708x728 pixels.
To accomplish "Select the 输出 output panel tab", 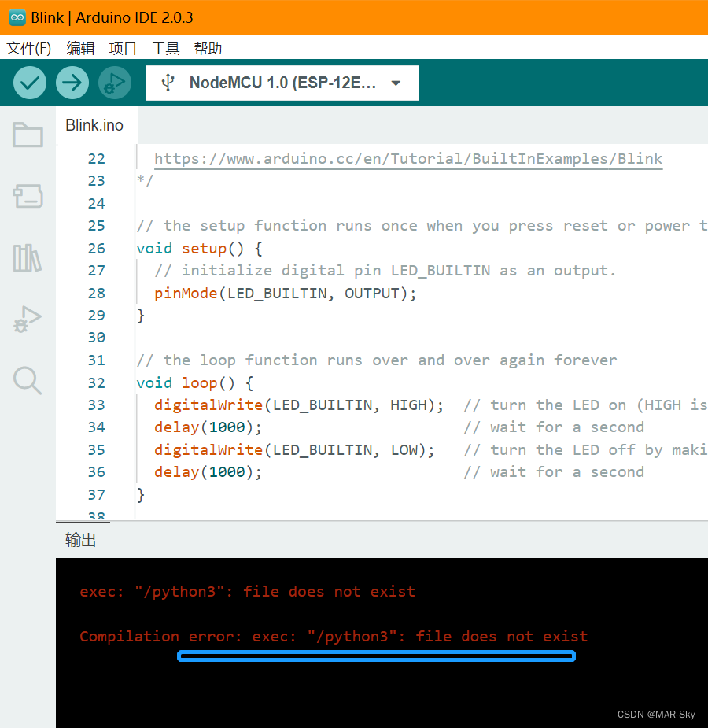I will coord(80,540).
